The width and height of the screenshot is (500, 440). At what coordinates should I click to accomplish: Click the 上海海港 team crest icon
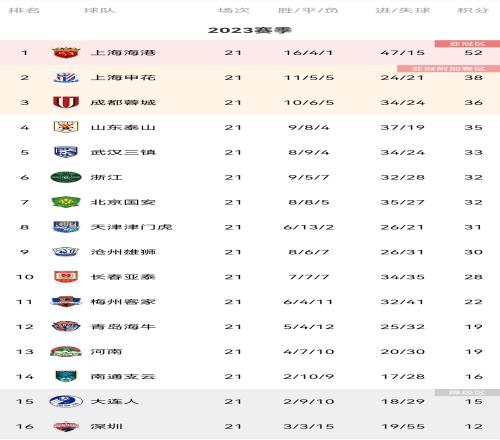[66, 52]
